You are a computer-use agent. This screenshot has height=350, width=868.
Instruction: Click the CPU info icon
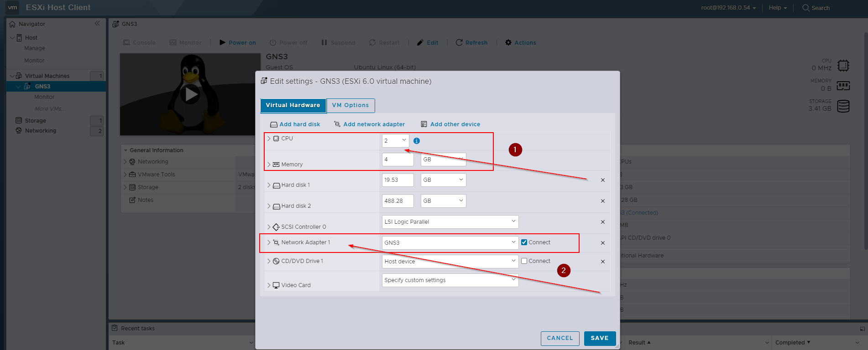click(x=416, y=141)
